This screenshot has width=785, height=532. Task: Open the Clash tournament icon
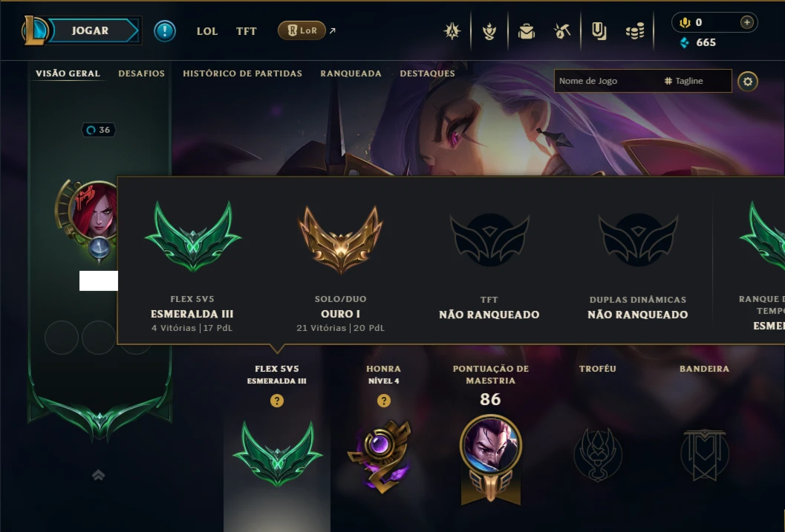coord(452,31)
